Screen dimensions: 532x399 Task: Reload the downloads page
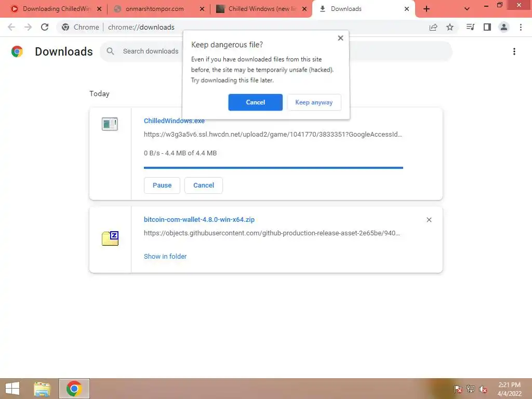coord(45,27)
